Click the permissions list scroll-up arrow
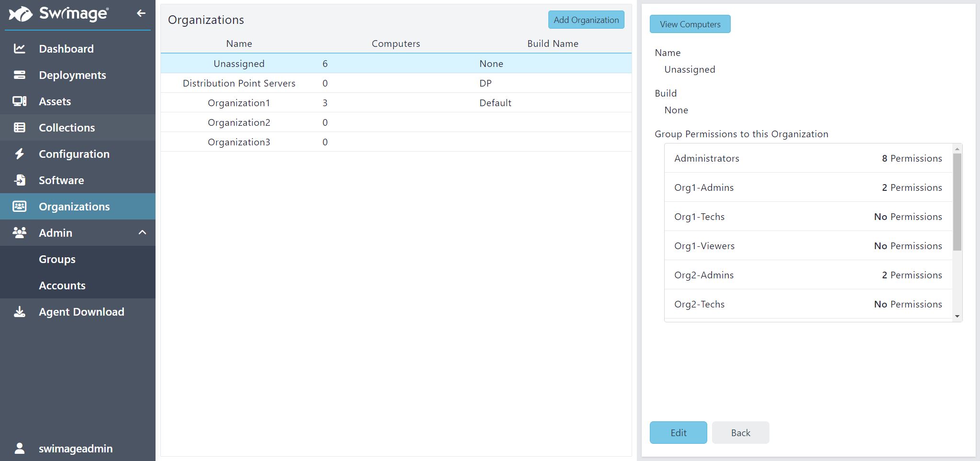 coord(957,149)
